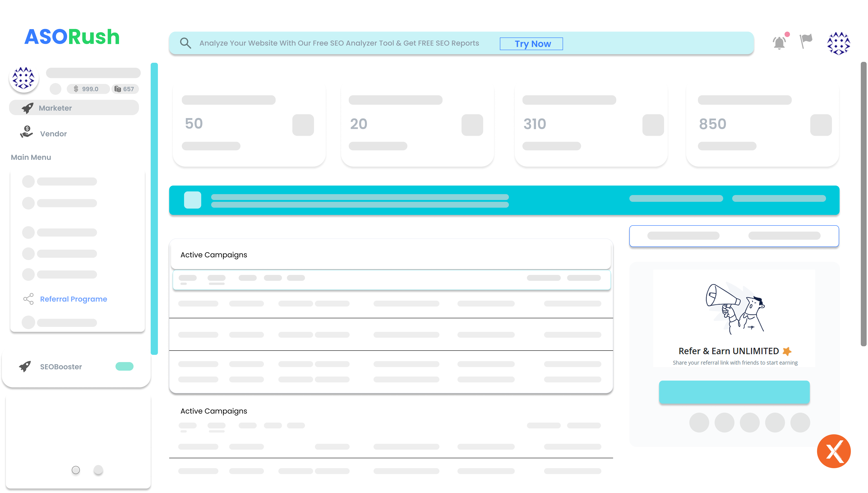Click the square icon in teal banner
Screen dimensions: 868x493
pyautogui.click(x=193, y=200)
